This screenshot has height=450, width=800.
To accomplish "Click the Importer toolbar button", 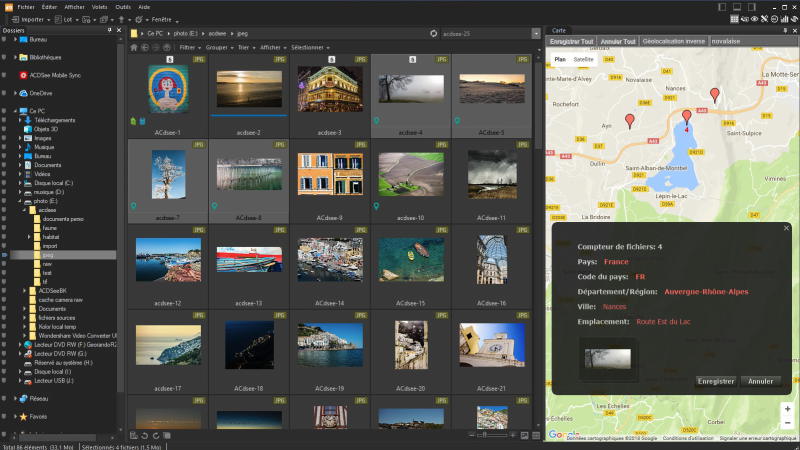I will point(30,19).
